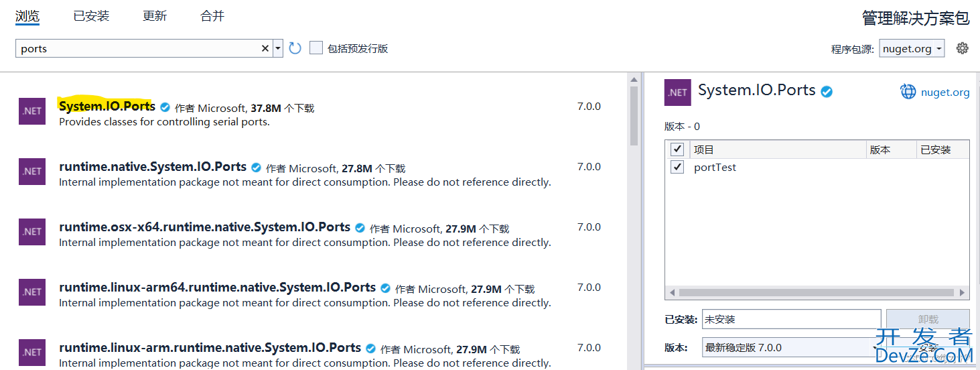Click verified badge beside runtime.linux-arm package

coord(370,349)
